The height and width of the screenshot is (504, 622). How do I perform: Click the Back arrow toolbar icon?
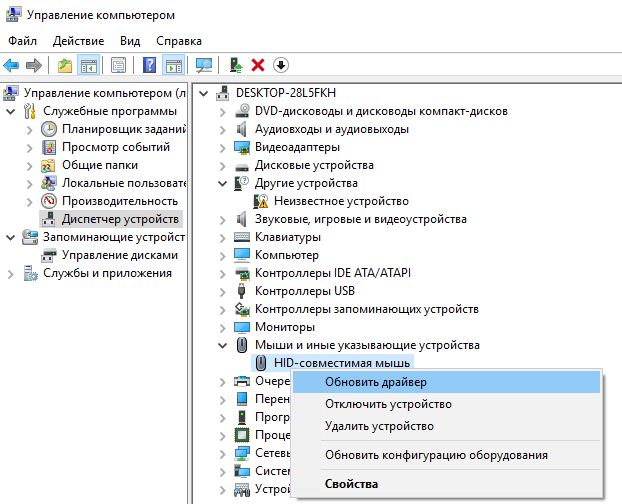point(11,65)
